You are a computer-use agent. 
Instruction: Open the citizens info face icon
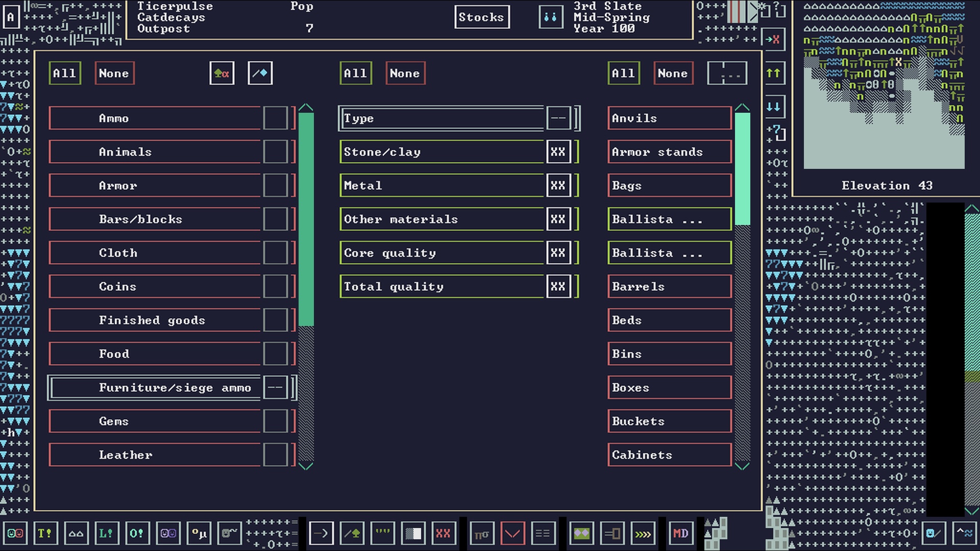(x=15, y=534)
